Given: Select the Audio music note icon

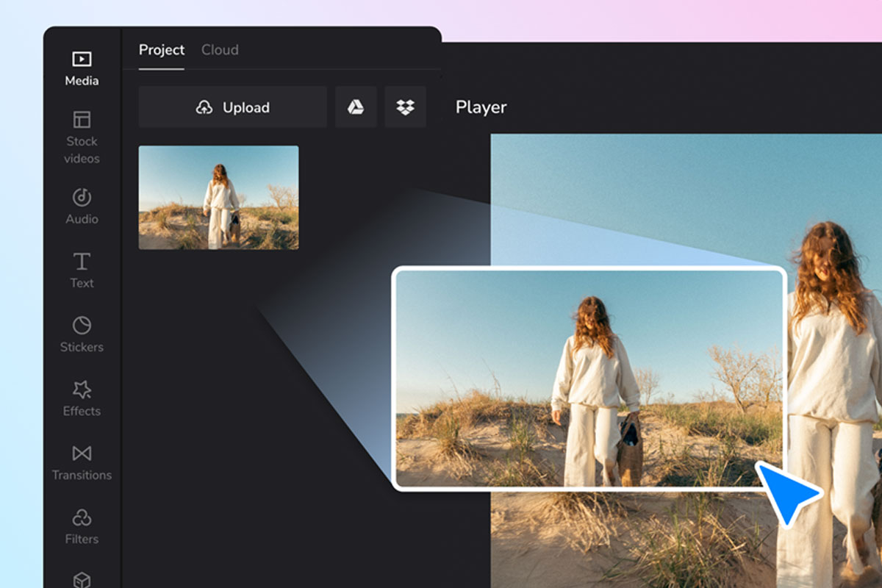Looking at the screenshot, I should tap(82, 197).
